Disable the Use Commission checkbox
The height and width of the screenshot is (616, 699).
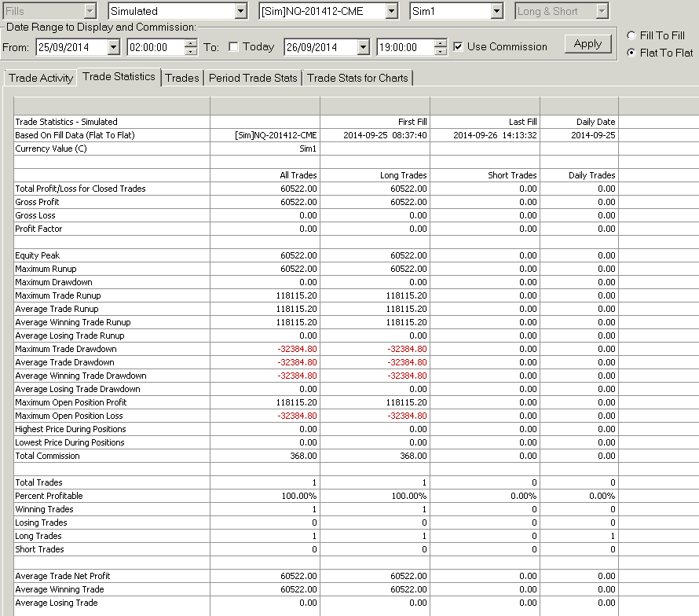click(458, 47)
